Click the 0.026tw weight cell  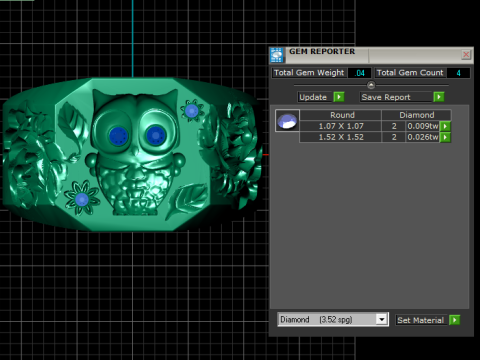[x=422, y=137]
